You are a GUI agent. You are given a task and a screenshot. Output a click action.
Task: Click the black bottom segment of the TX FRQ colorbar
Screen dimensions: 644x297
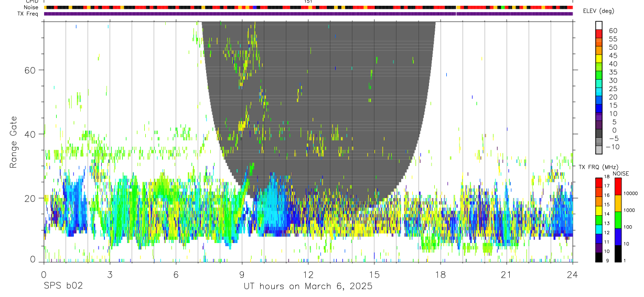599,257
